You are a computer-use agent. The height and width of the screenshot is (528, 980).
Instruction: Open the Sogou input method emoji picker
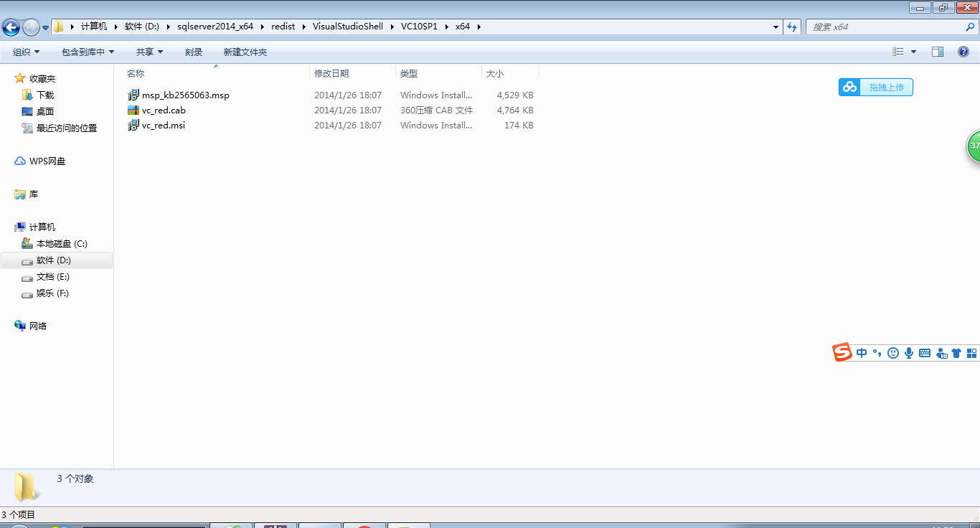click(892, 352)
